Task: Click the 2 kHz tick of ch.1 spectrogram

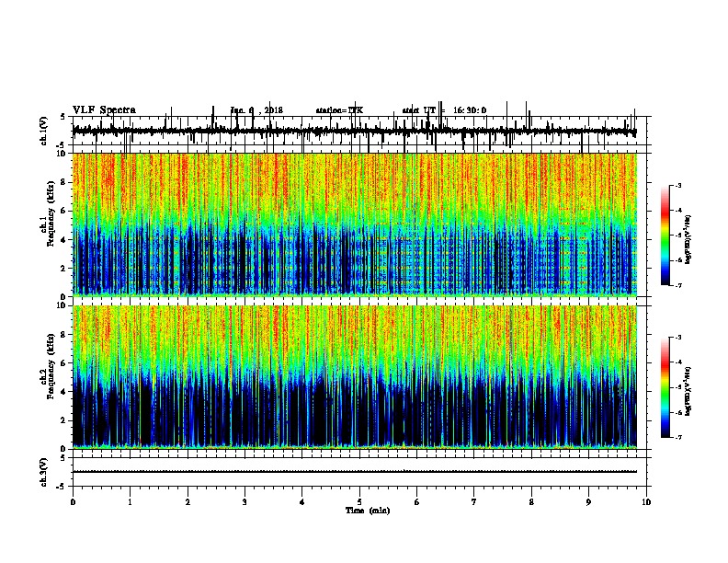Action: click(x=64, y=268)
